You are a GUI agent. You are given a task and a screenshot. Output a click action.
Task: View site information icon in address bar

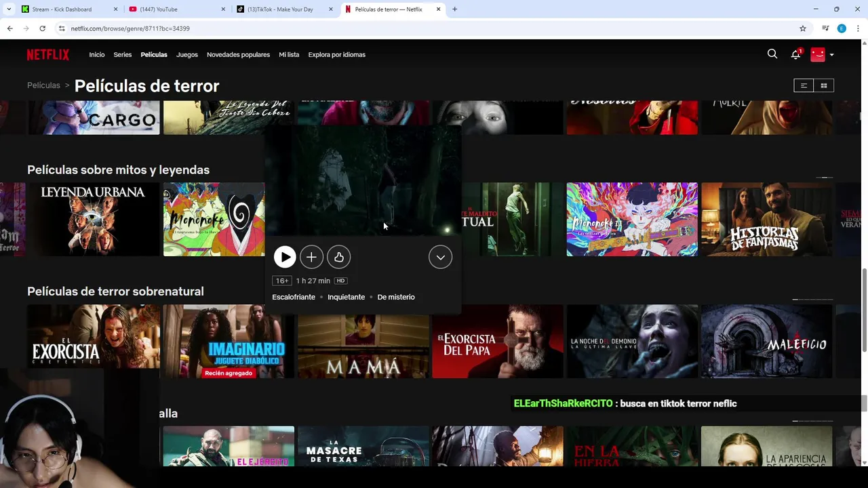click(62, 28)
